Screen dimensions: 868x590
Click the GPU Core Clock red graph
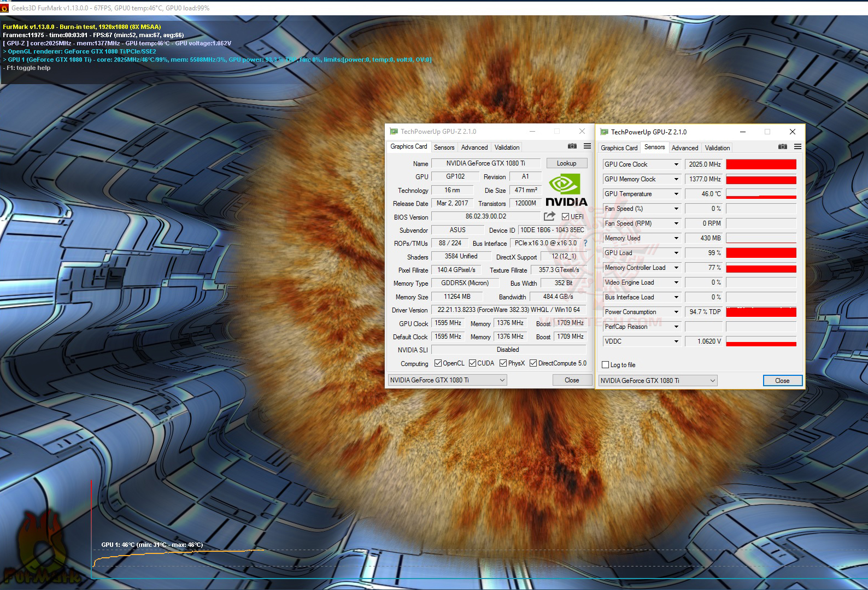(x=761, y=164)
